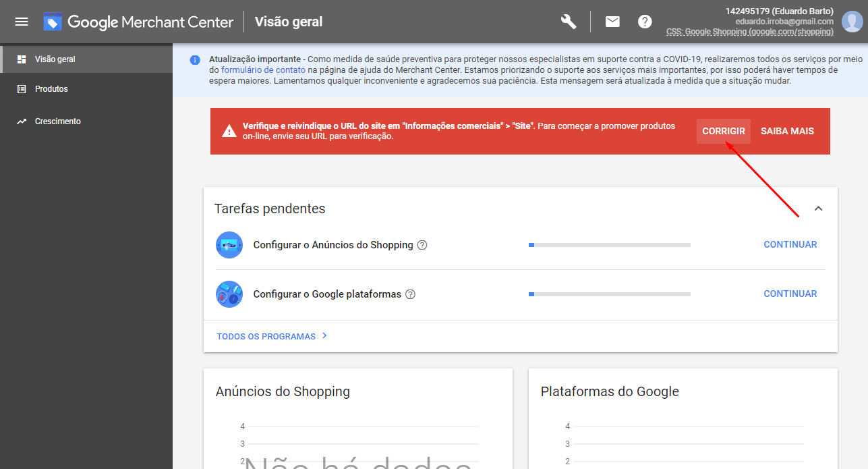Click the Anúncios do Shopping chart card title

point(283,391)
